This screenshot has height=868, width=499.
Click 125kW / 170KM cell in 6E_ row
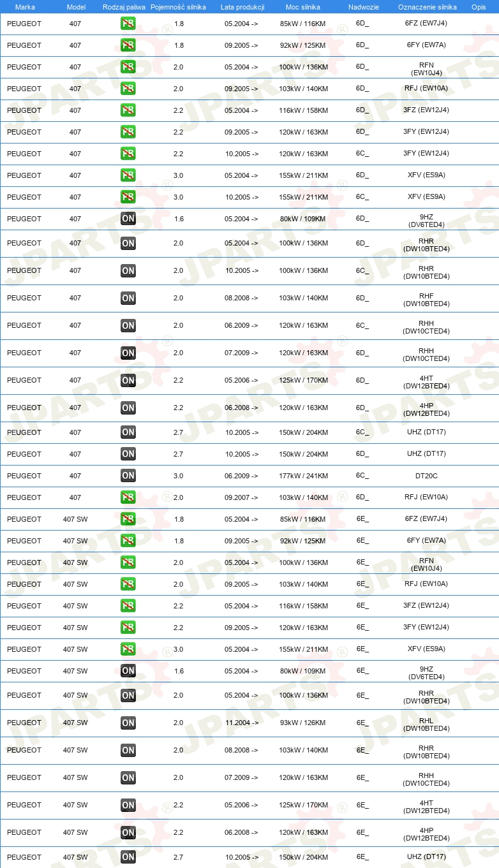pyautogui.click(x=304, y=805)
